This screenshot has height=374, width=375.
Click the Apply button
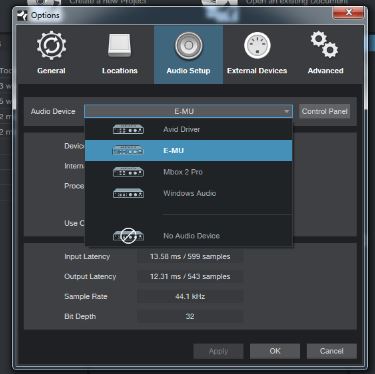click(x=218, y=351)
